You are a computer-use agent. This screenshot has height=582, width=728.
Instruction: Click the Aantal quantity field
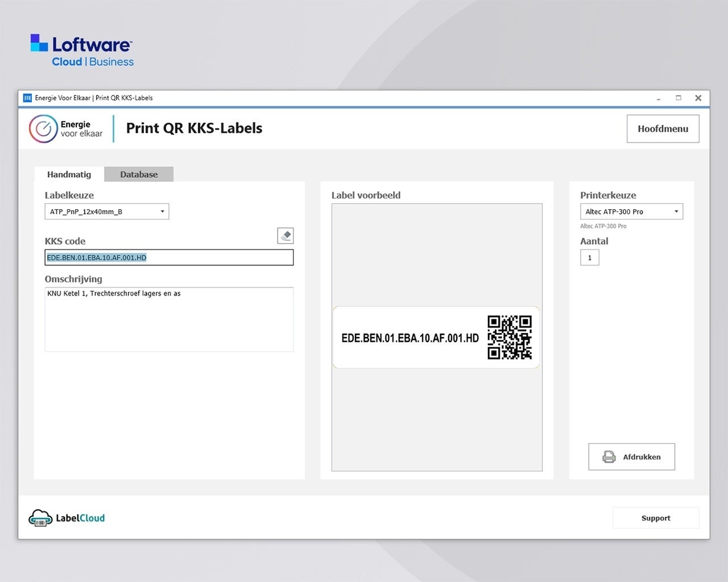click(589, 257)
